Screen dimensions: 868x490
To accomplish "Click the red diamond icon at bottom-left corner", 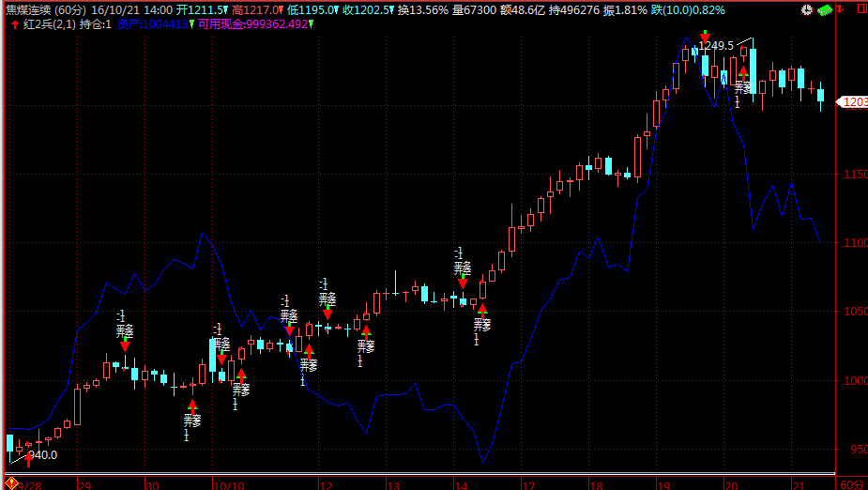I will click(x=11, y=483).
